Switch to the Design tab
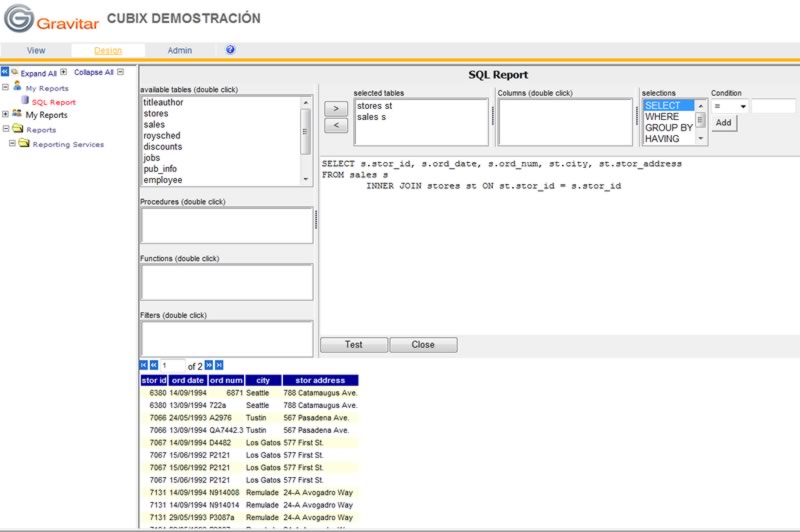 (x=108, y=50)
